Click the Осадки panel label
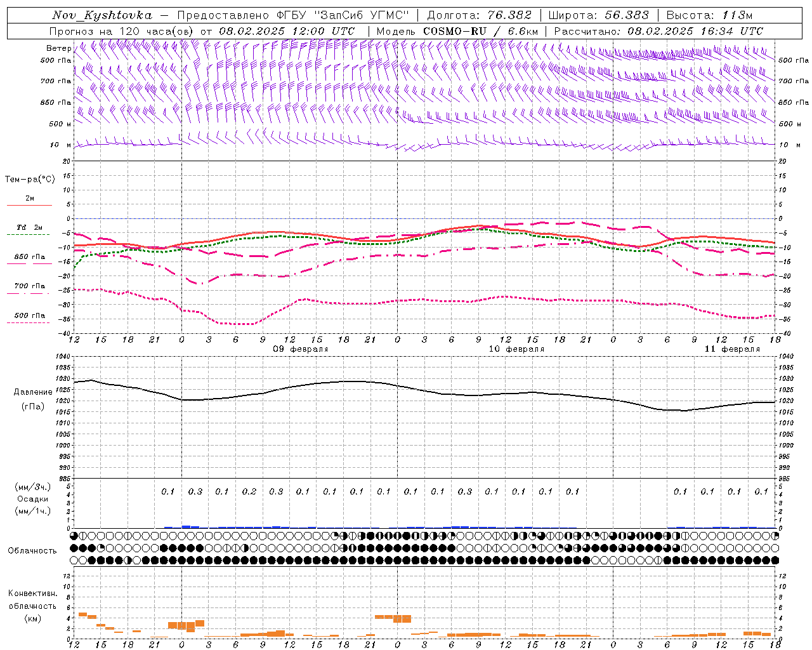Image resolution: width=812 pixels, height=650 pixels. 32,499
